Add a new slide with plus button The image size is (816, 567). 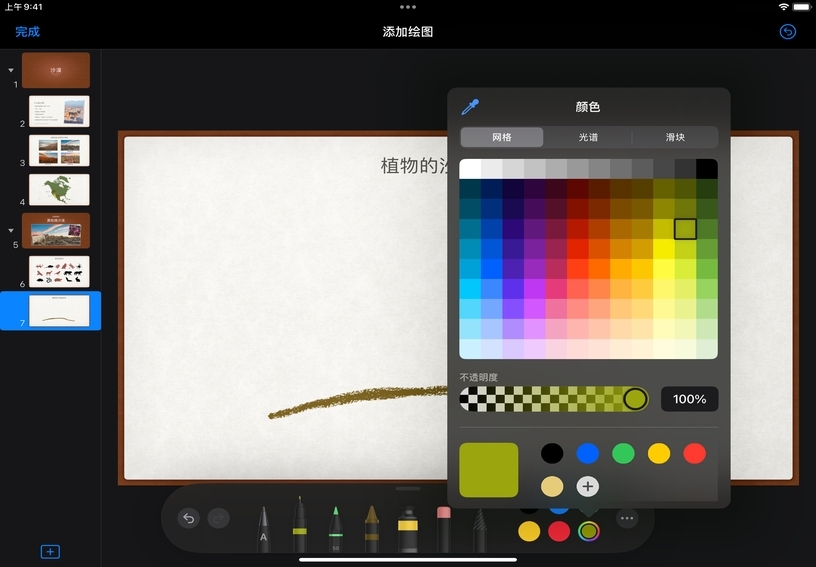[50, 551]
